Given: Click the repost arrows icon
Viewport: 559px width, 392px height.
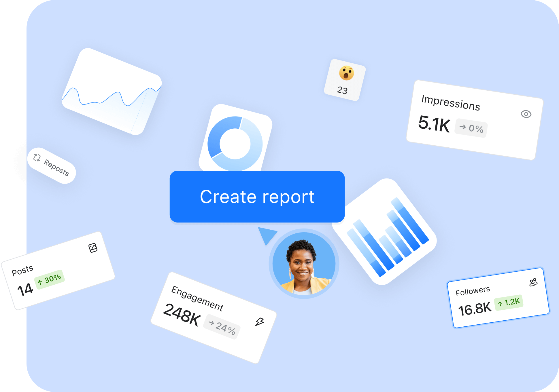Looking at the screenshot, I should coord(37,157).
